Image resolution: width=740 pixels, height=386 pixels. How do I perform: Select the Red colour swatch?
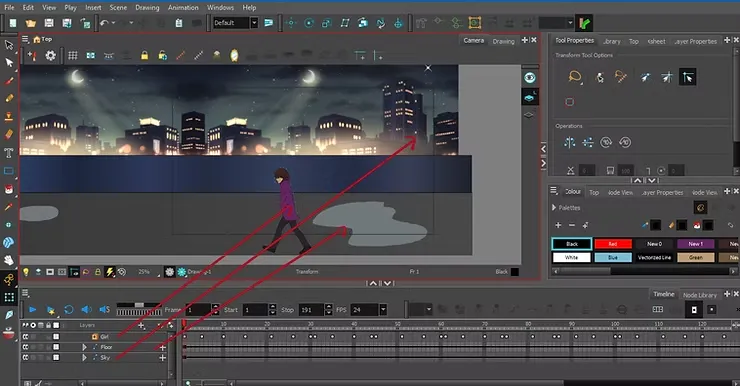coord(613,244)
